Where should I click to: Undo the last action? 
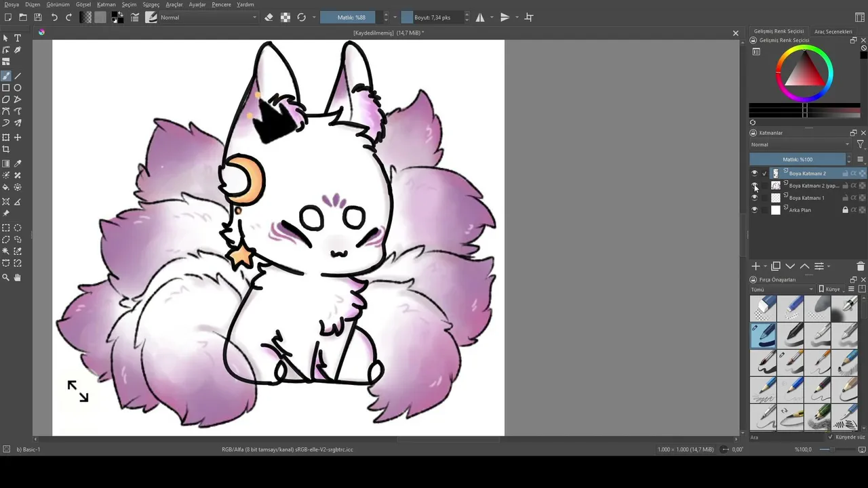[54, 17]
